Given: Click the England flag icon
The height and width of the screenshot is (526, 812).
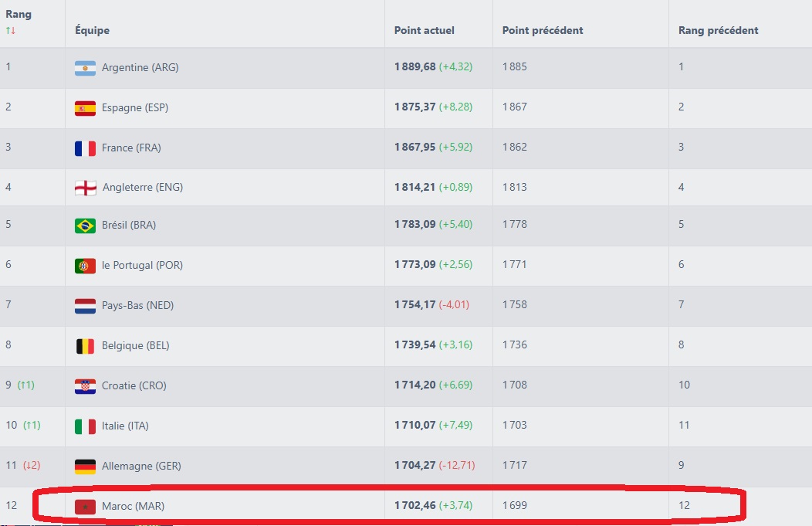Looking at the screenshot, I should click(x=85, y=188).
